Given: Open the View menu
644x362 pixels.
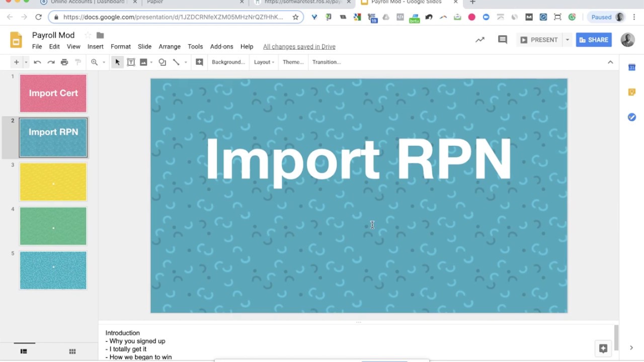Looking at the screenshot, I should point(73,46).
